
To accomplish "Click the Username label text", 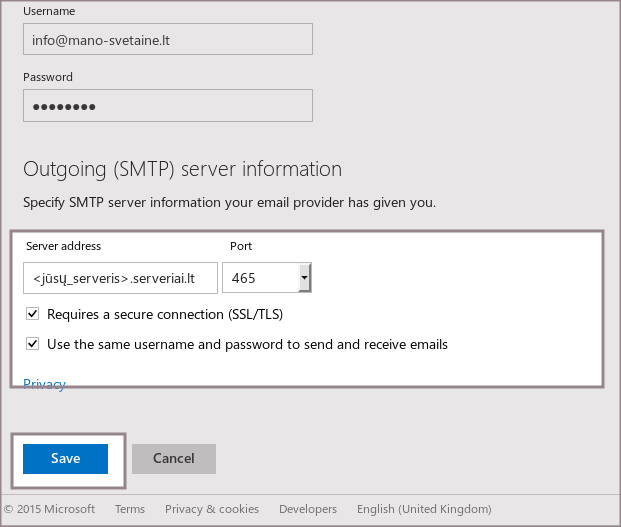I will click(49, 11).
